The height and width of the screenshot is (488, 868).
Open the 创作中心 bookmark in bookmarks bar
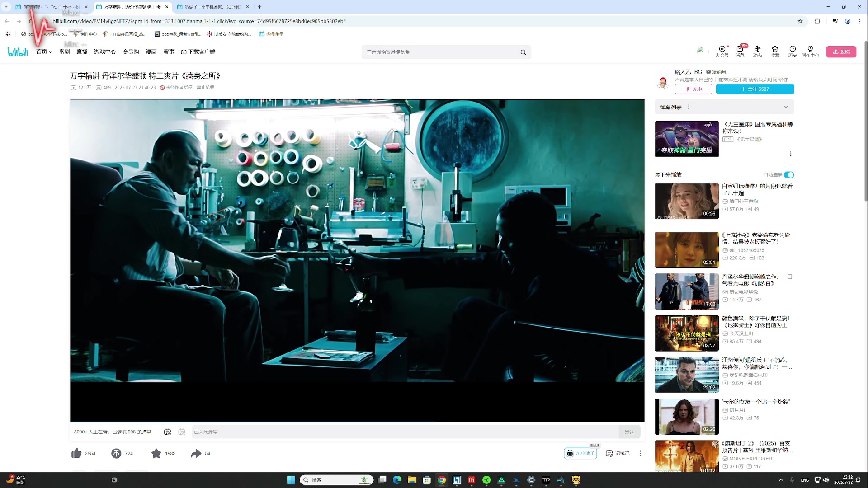[85, 34]
